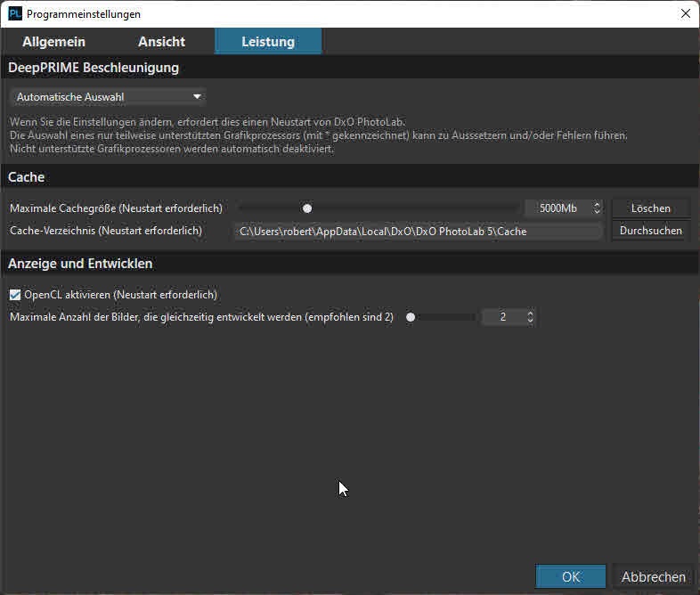Click the Cache-Verzeichnis path field

point(419,232)
